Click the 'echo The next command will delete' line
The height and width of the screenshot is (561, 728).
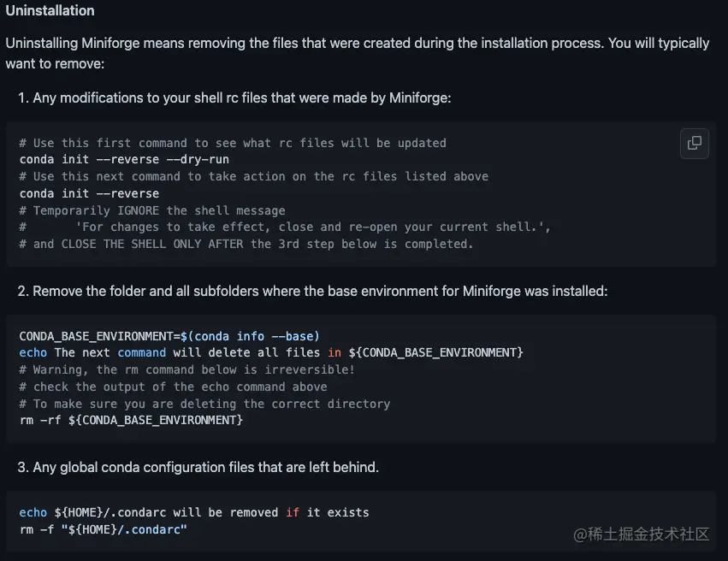(270, 352)
